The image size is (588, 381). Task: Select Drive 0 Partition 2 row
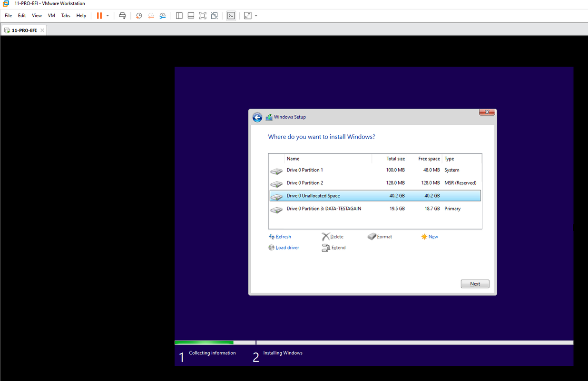[x=375, y=183]
